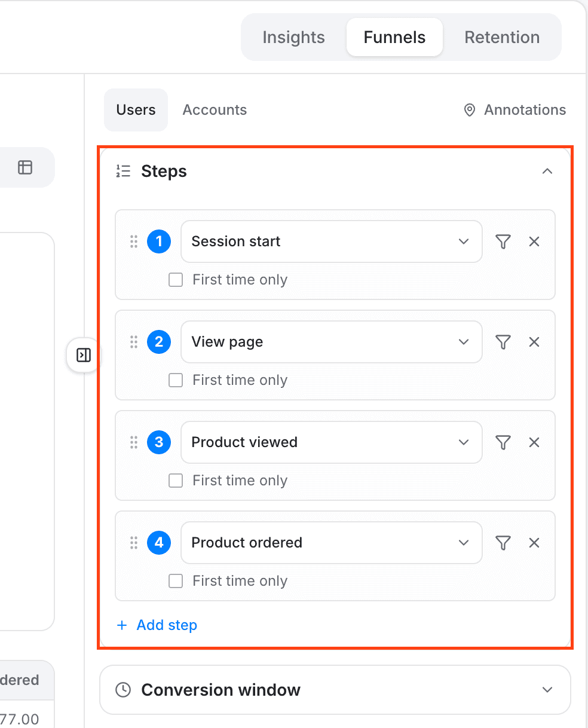The width and height of the screenshot is (588, 728).
Task: Click the clock icon beside Conversion window
Action: coord(123,690)
